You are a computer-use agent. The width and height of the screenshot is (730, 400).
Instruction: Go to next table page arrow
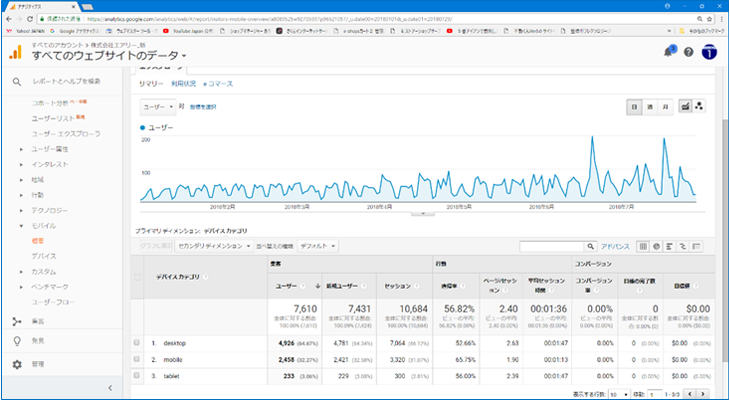click(x=703, y=393)
